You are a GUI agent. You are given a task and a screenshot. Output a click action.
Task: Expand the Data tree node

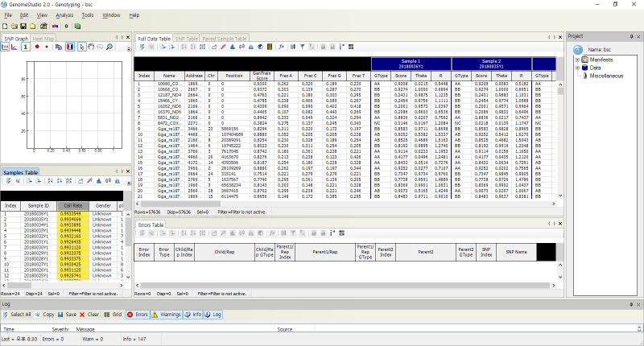577,68
